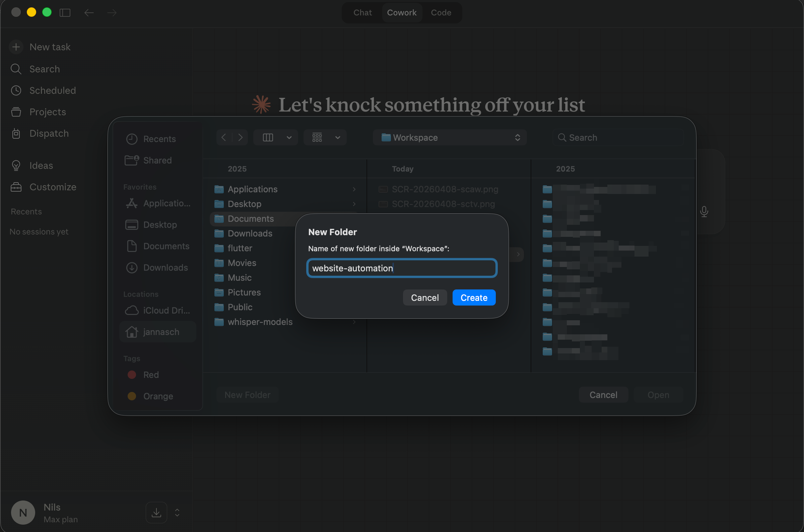Open the Projects section
This screenshot has height=532, width=804.
click(38, 112)
